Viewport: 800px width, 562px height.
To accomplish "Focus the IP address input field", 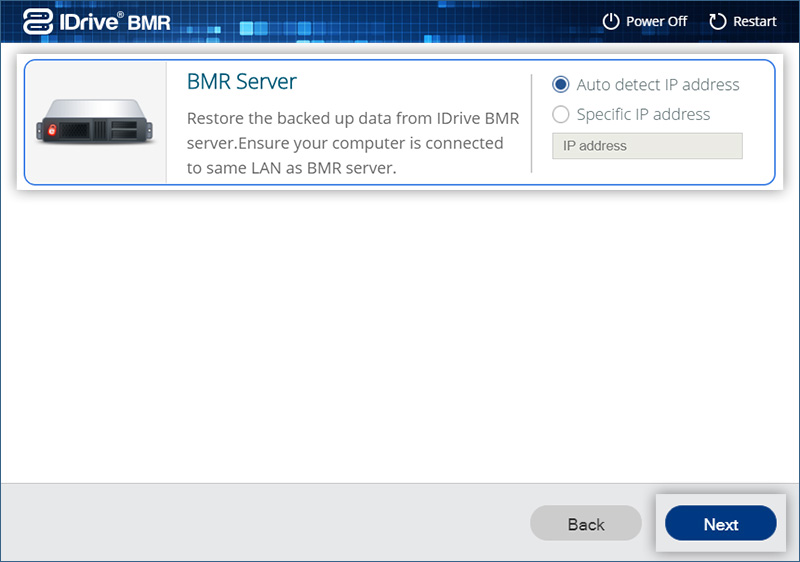I will click(x=647, y=146).
